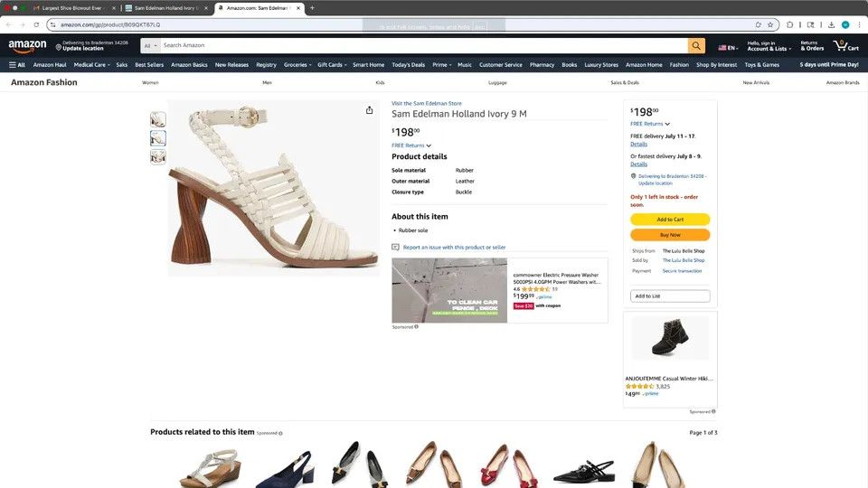Visit the Sam Edelman Store link
Screen dimensions: 868x488
click(426, 103)
